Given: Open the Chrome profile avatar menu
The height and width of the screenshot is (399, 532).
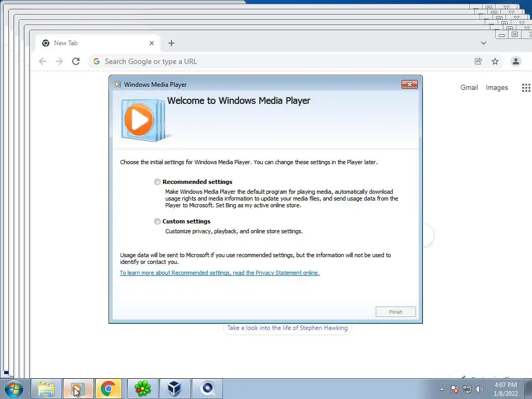Looking at the screenshot, I should (516, 61).
